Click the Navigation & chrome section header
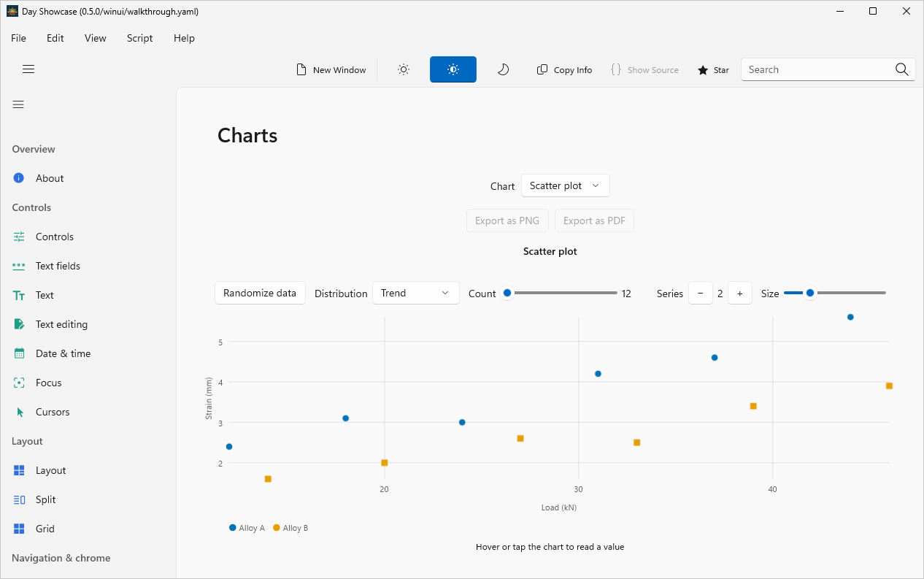This screenshot has width=924, height=579. point(61,558)
